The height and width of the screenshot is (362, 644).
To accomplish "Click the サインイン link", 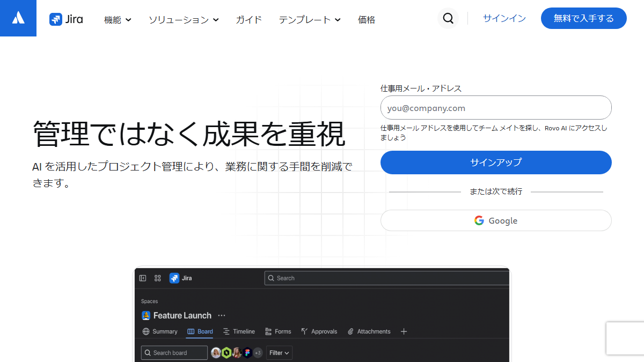I will click(504, 18).
